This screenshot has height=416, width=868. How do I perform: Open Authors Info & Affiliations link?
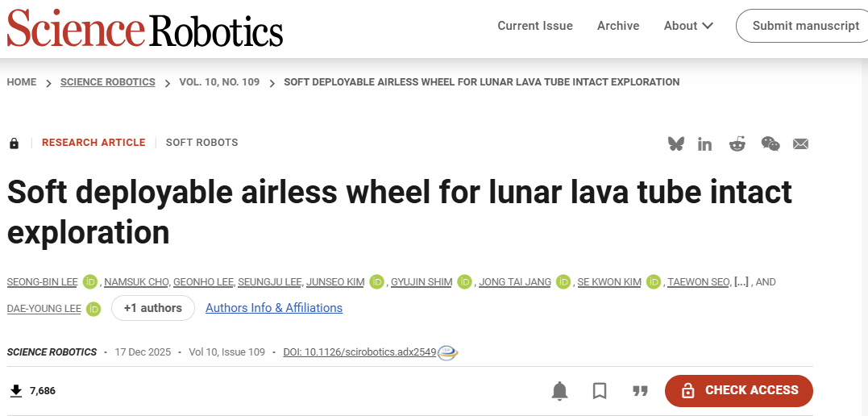(274, 308)
